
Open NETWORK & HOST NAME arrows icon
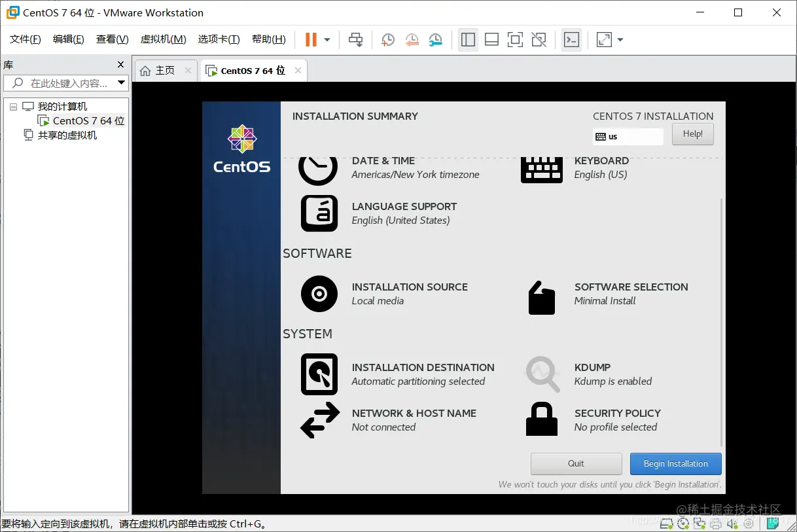(x=320, y=420)
